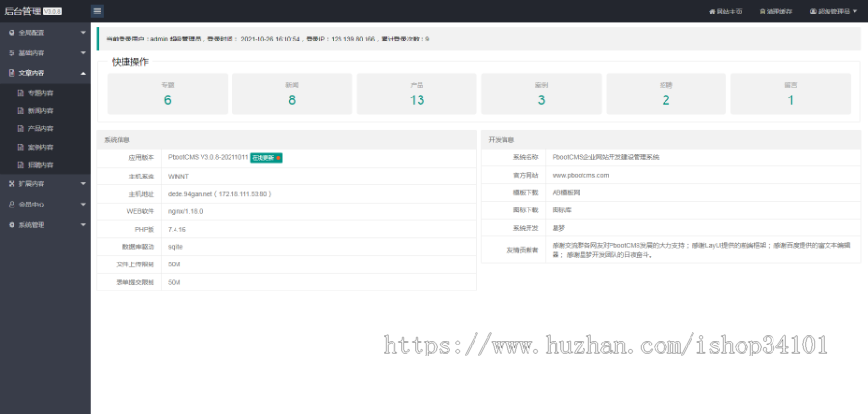Viewport: 868px width, 414px height.
Task: Open the 招聘 quick card showing 2
Action: point(665,95)
